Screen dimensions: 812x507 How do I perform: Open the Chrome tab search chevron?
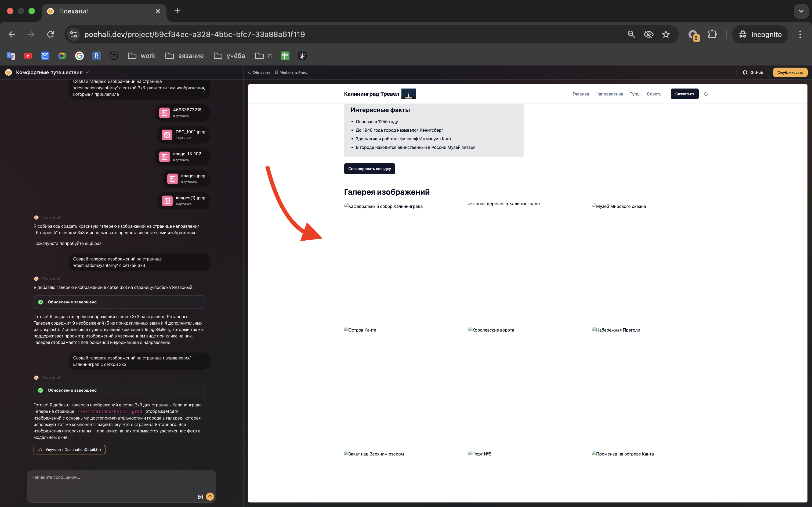coord(801,11)
